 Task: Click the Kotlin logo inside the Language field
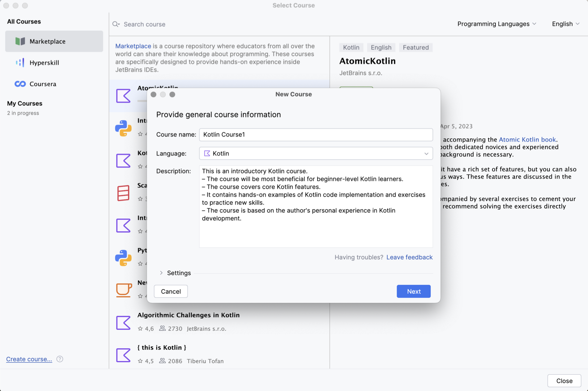(x=207, y=153)
